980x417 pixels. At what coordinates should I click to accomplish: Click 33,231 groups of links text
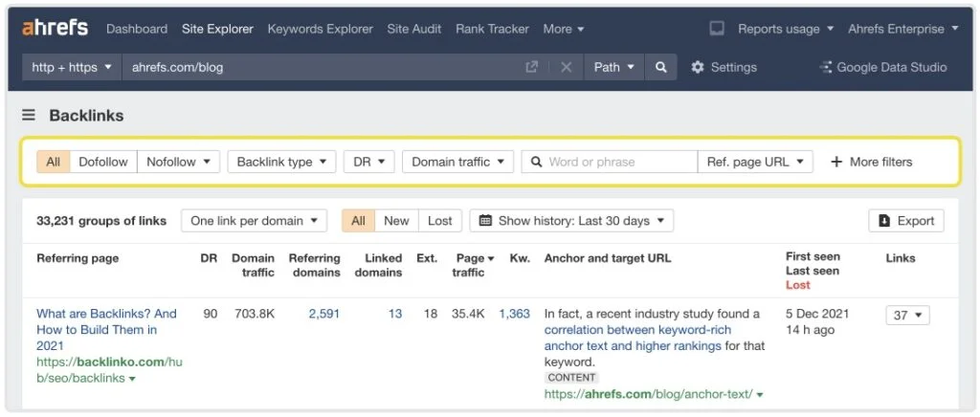[101, 220]
